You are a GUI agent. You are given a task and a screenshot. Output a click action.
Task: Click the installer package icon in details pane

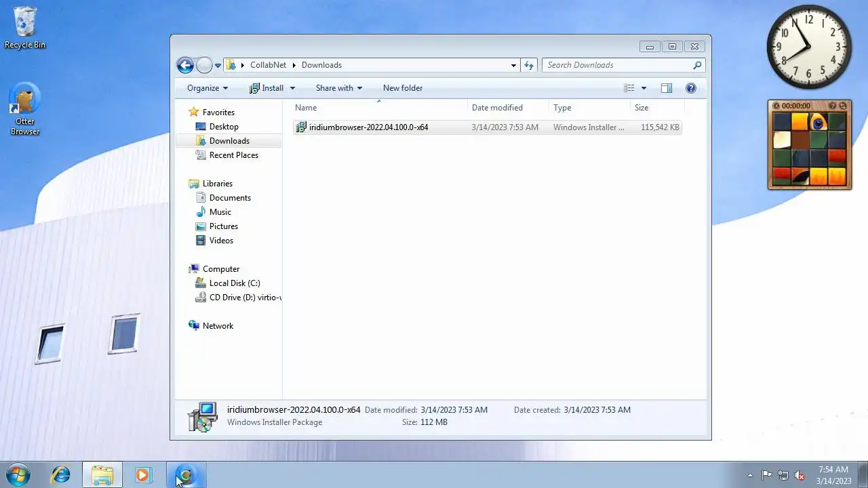click(x=203, y=416)
